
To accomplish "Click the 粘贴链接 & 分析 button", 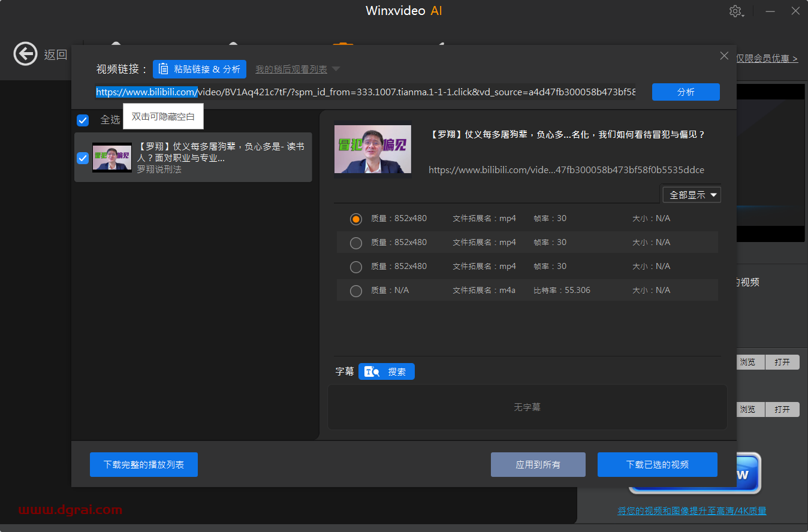I will [200, 69].
